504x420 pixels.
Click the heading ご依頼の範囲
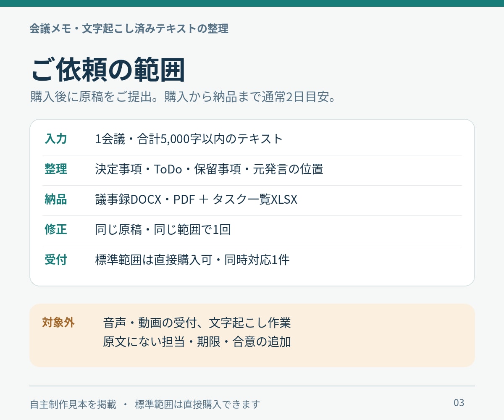[108, 70]
